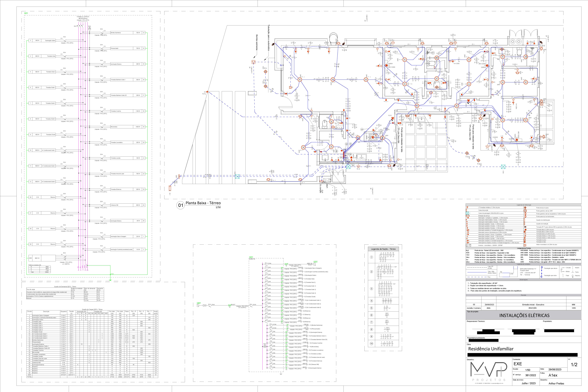
Task: Click the sheet number '1/2'
Action: pos(574,365)
